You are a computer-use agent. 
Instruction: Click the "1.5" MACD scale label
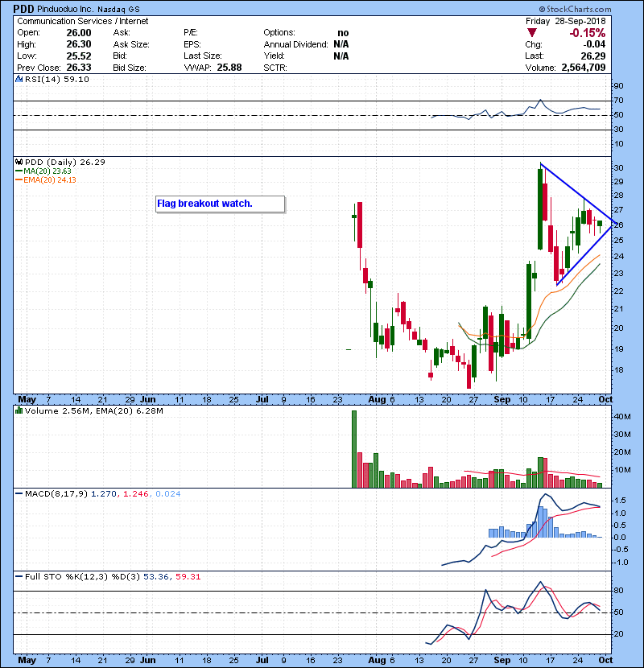coord(620,500)
